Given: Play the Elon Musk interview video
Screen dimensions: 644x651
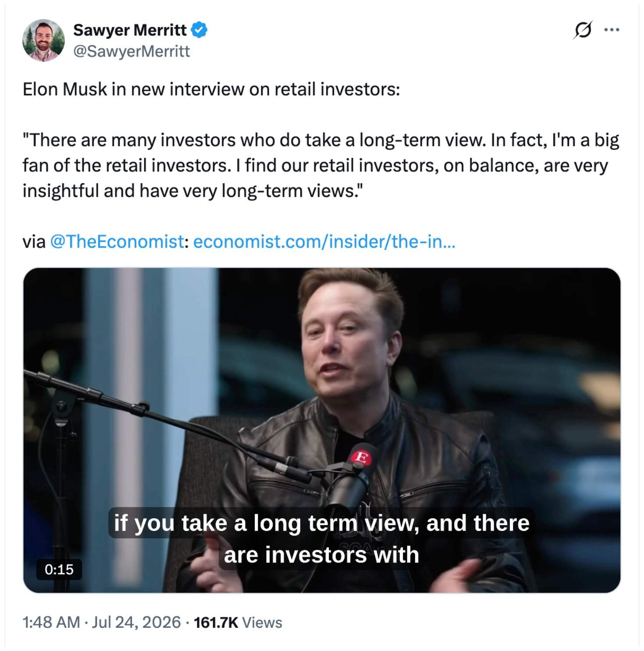Looking at the screenshot, I should [x=322, y=430].
